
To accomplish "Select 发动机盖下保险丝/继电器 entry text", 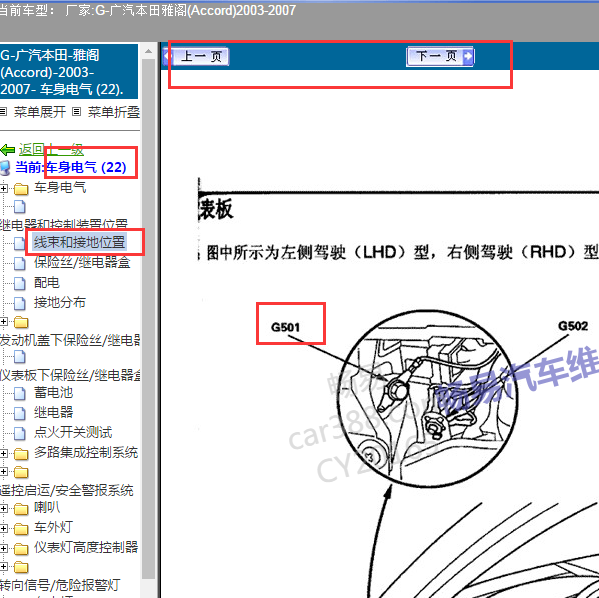I will (70, 340).
